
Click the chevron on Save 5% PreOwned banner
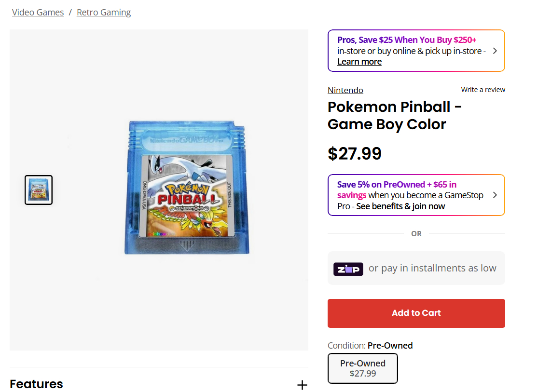point(495,195)
